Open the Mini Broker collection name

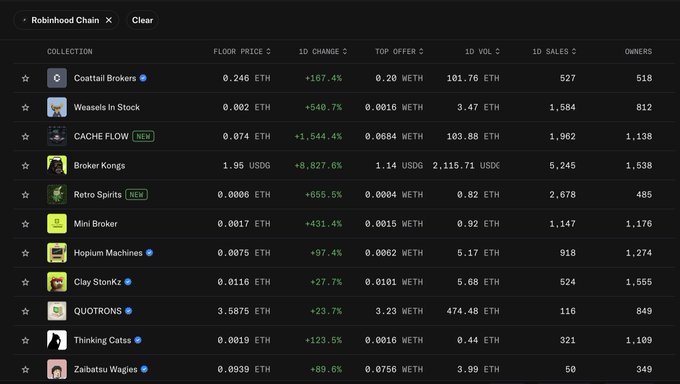pyautogui.click(x=95, y=223)
